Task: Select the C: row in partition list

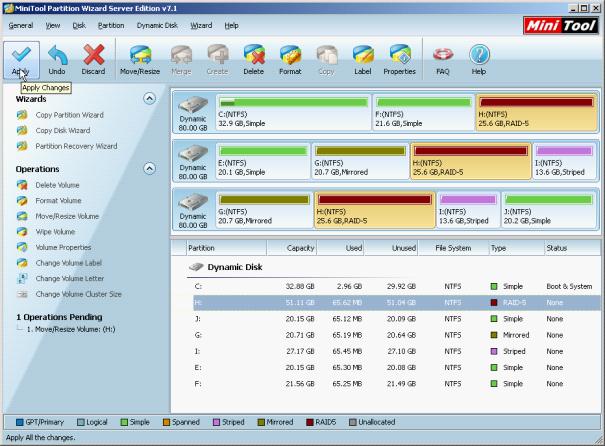Action: tap(397, 286)
